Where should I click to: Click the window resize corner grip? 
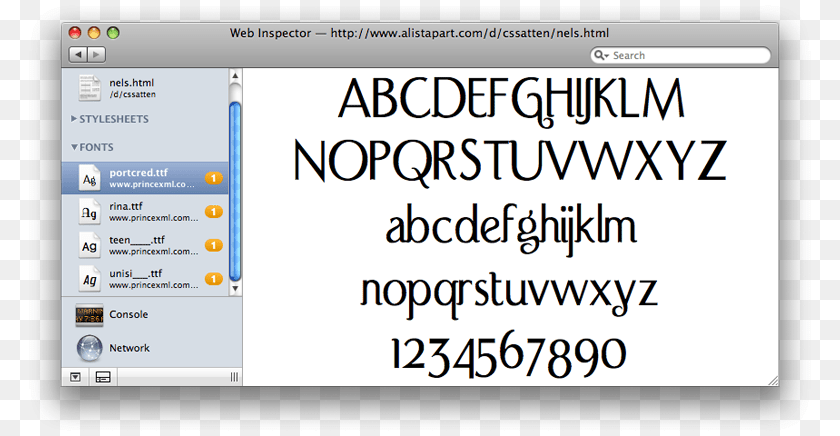773,381
